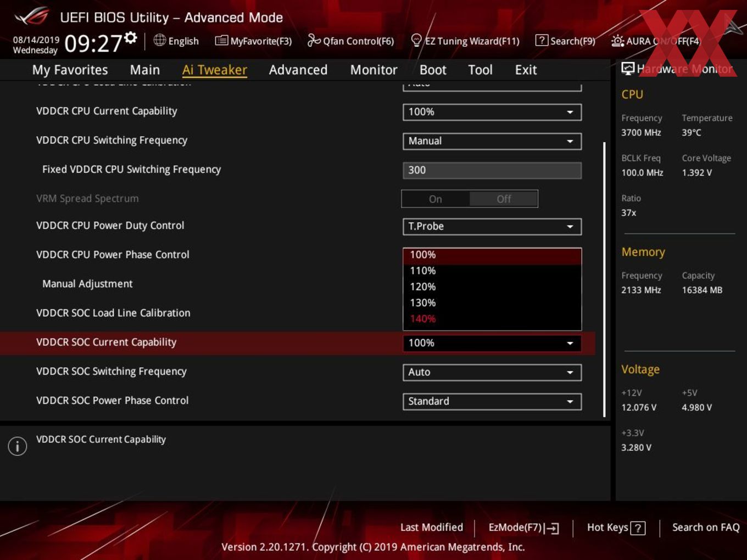Click the 12.076 V reading
This screenshot has width=747, height=560.
pyautogui.click(x=639, y=407)
